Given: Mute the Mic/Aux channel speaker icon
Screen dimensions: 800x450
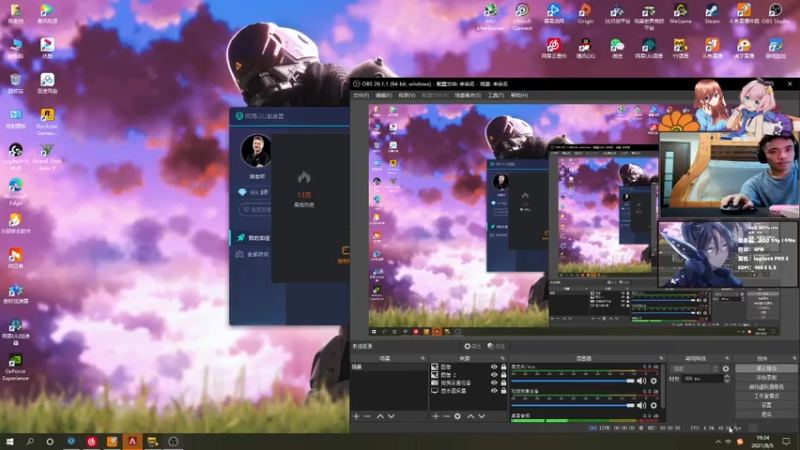Looking at the screenshot, I should click(x=641, y=381).
